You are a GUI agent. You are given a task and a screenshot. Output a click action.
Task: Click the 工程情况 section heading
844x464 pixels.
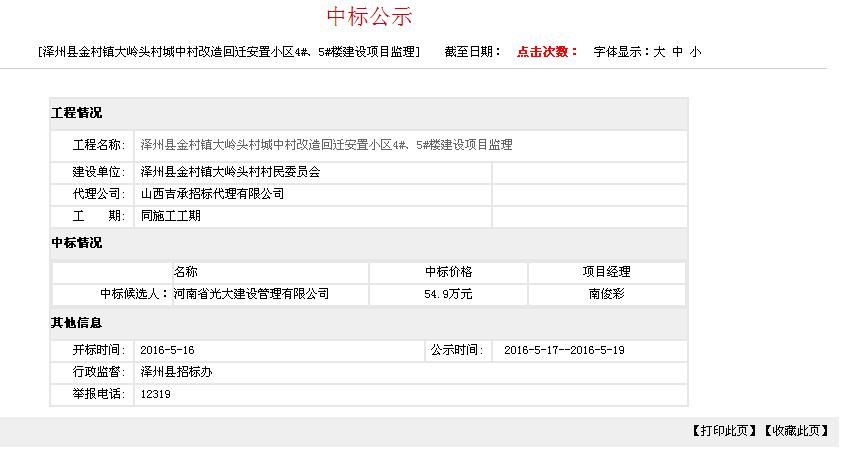[76, 113]
